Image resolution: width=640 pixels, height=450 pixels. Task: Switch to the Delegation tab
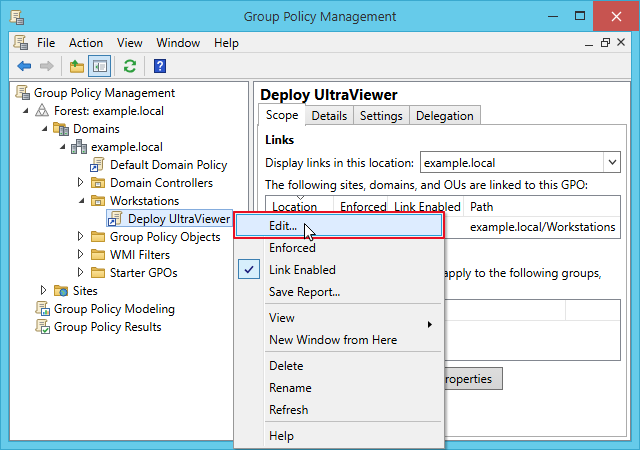point(444,116)
